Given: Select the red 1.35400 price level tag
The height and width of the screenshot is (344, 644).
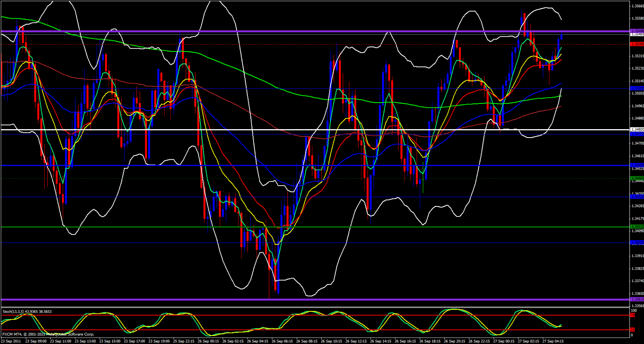Looking at the screenshot, I should [637, 44].
